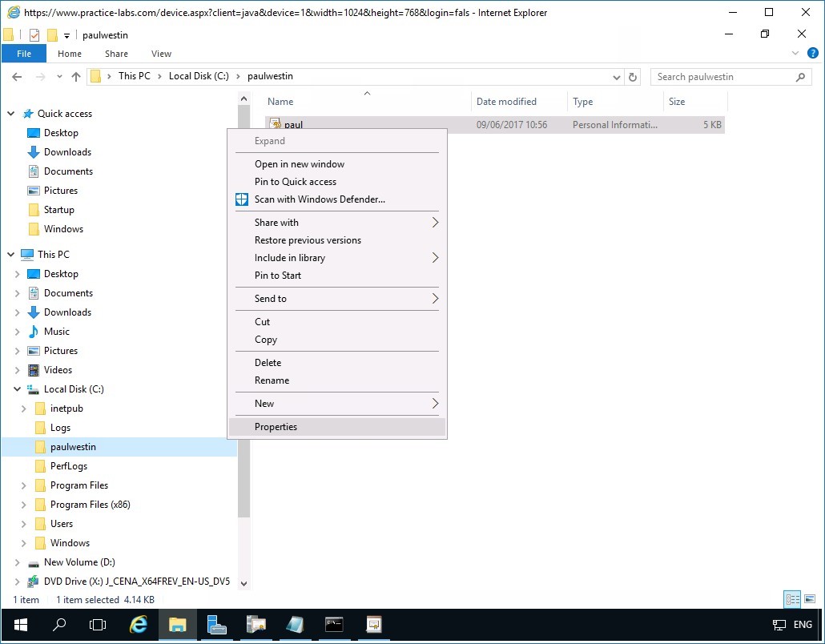Refresh the paulwestin folder view
The height and width of the screenshot is (644, 825).
click(633, 77)
